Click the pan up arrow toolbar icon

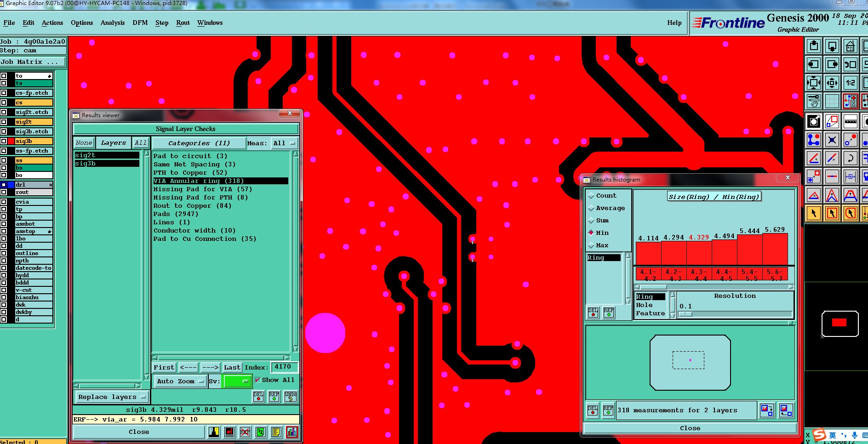[x=814, y=46]
